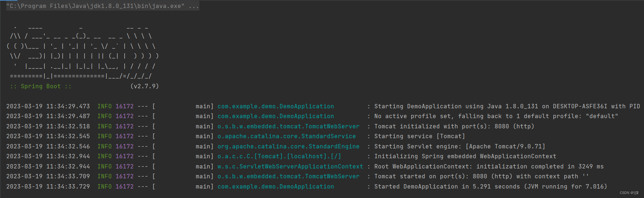The height and width of the screenshot is (198, 644).
Task: Click the o.a.c.c.C.[Tomcat].[localhost].[/] logger name
Action: click(x=280, y=156)
